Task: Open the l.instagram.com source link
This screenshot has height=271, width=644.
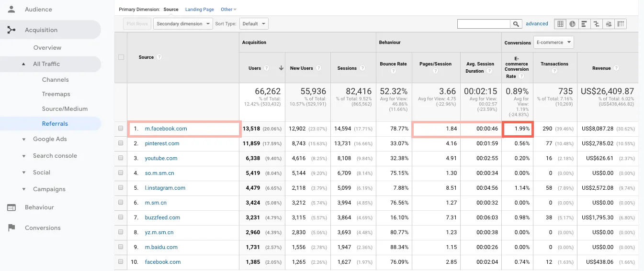Action: (165, 188)
